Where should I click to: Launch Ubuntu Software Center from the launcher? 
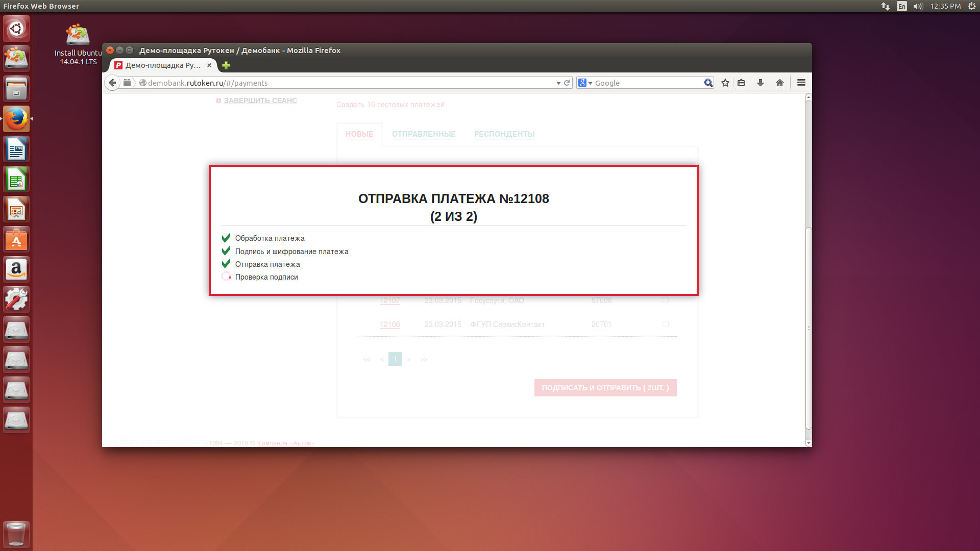(16, 239)
